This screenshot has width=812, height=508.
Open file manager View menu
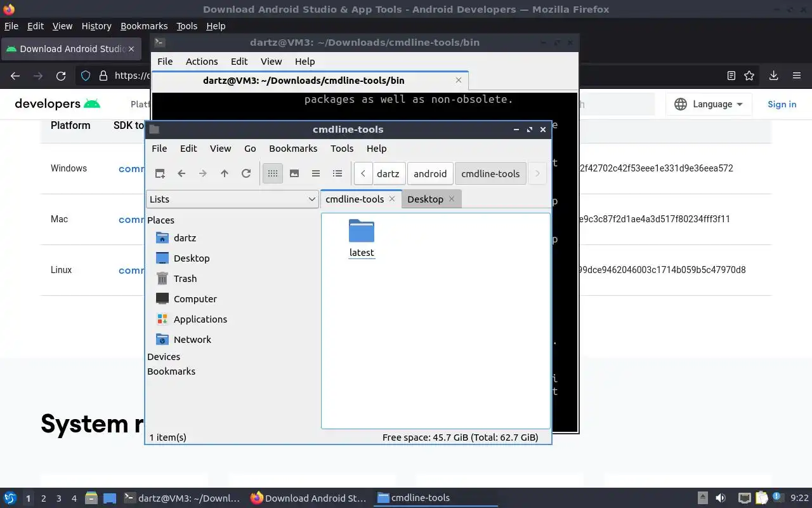click(220, 148)
